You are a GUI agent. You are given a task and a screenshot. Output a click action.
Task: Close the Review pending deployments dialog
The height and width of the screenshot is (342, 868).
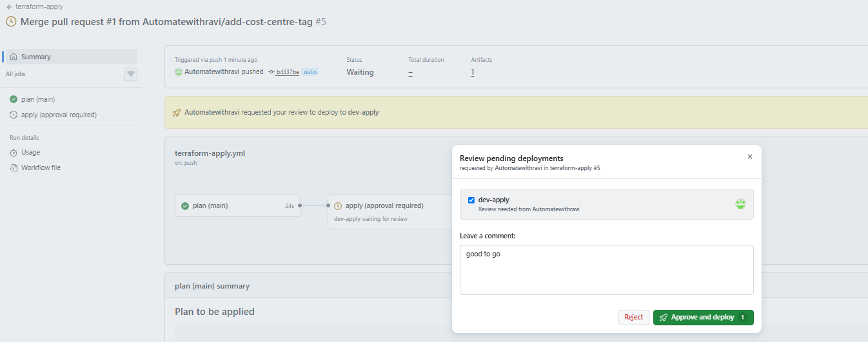click(749, 157)
